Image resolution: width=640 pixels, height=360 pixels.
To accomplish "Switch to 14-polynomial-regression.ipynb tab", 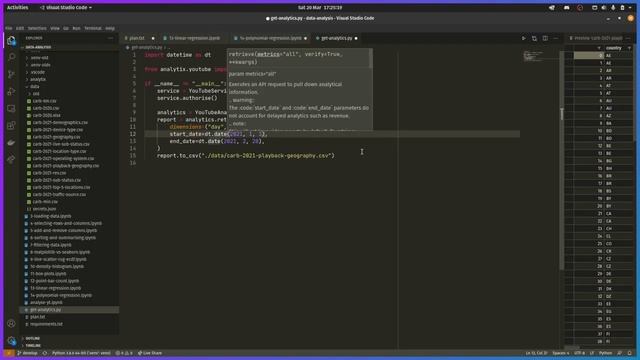I will pos(271,38).
